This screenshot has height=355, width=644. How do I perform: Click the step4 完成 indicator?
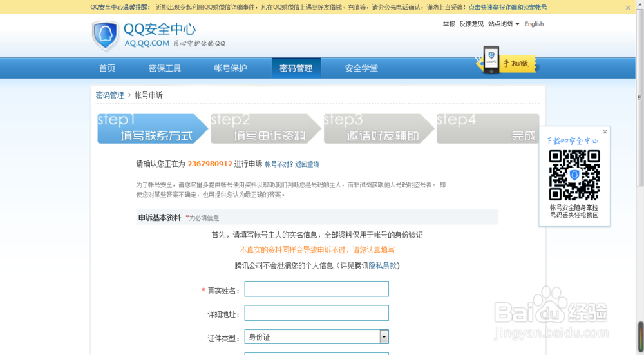coord(488,129)
